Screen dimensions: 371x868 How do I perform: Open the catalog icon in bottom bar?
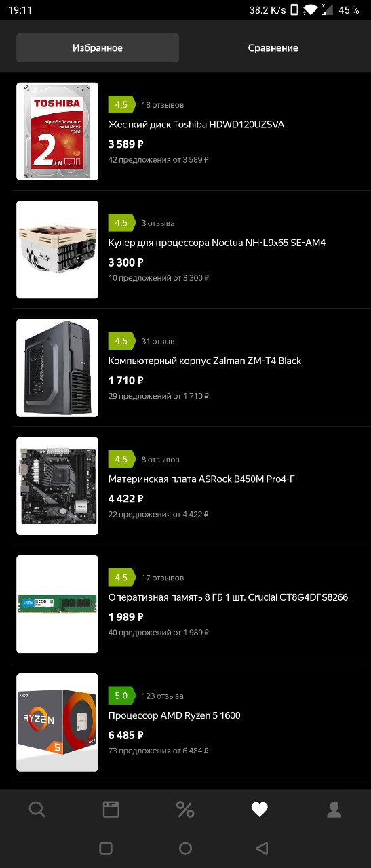pos(111,809)
